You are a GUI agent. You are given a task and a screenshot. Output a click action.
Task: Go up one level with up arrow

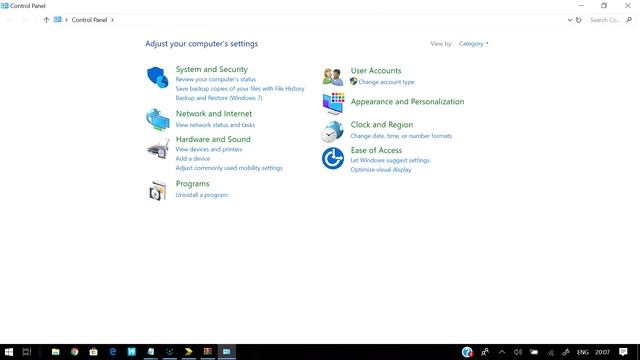(47, 20)
